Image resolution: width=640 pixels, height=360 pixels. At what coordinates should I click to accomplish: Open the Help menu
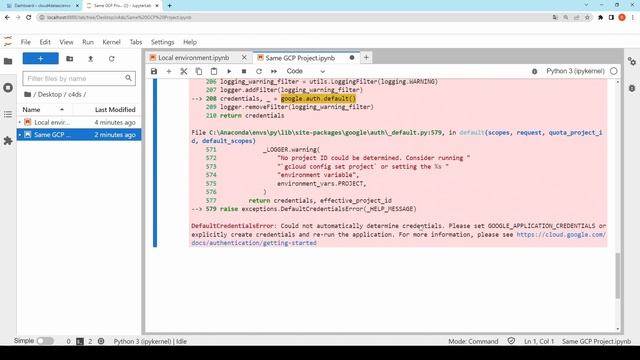tap(190, 42)
